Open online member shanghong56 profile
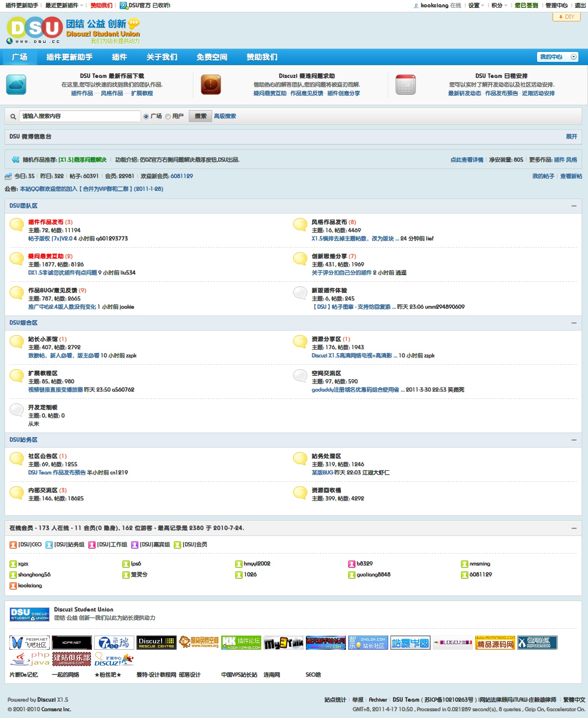 point(34,575)
